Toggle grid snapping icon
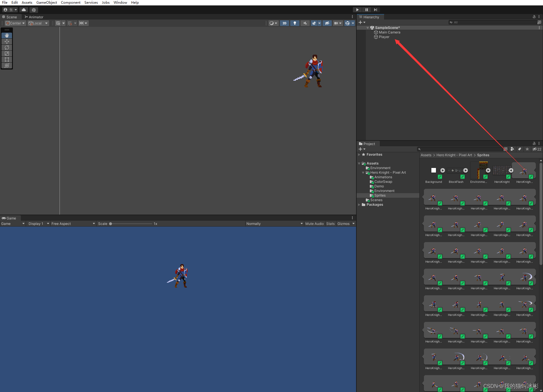 pos(70,23)
